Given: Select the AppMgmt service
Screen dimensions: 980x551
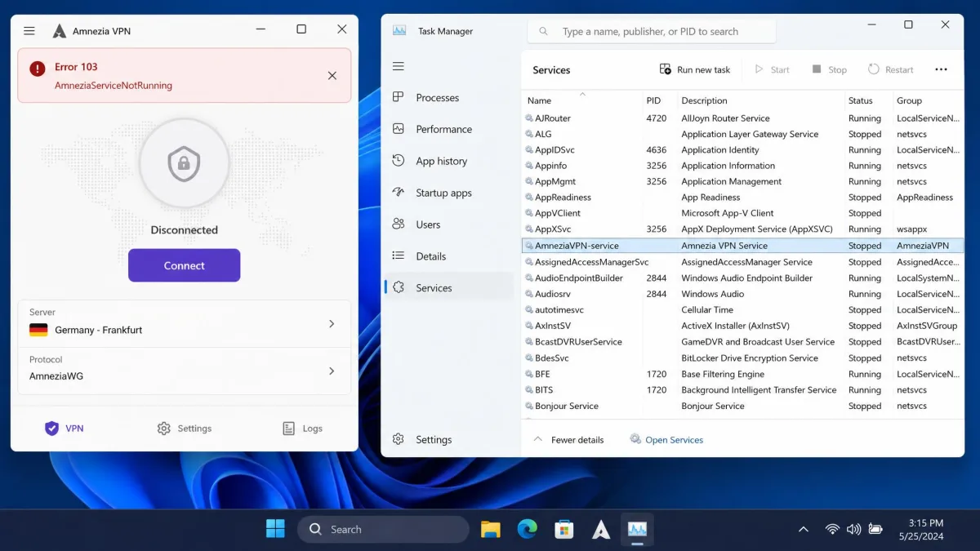Looking at the screenshot, I should 742,182.
